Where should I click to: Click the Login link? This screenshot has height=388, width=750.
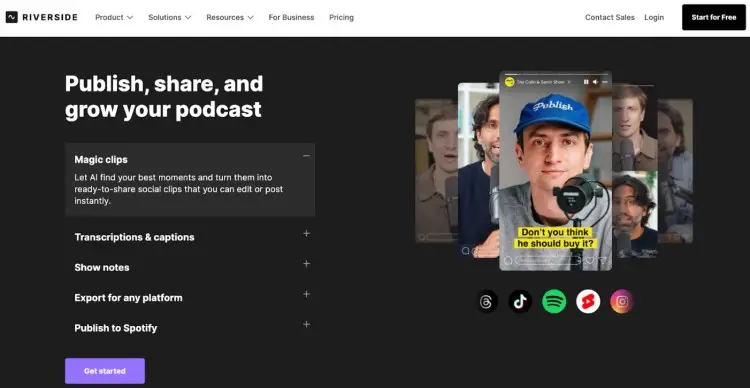654,17
